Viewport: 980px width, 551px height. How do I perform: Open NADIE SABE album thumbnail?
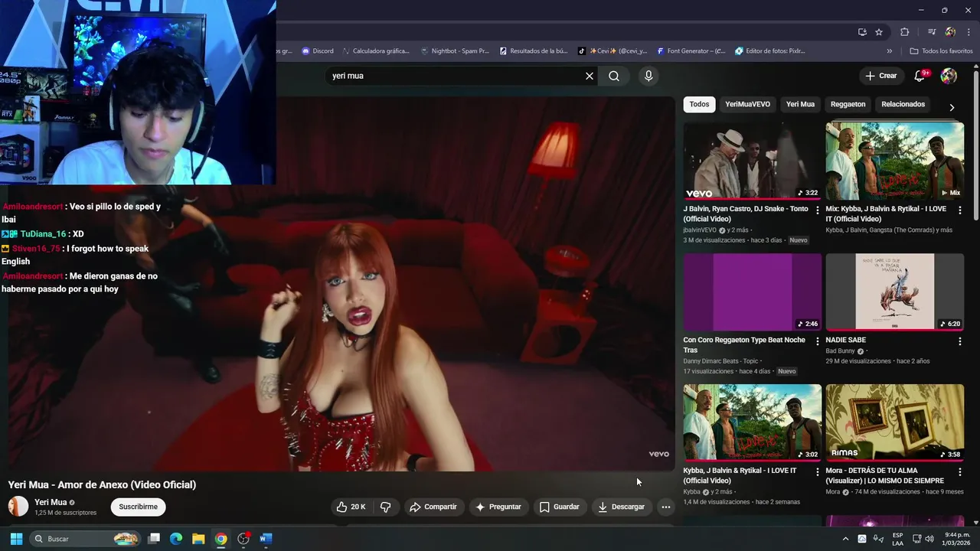click(x=894, y=292)
